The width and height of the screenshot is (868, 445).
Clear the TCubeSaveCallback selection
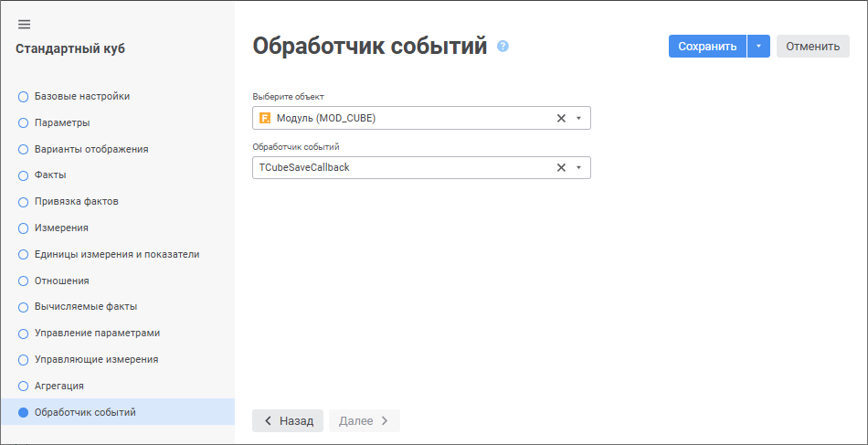561,168
